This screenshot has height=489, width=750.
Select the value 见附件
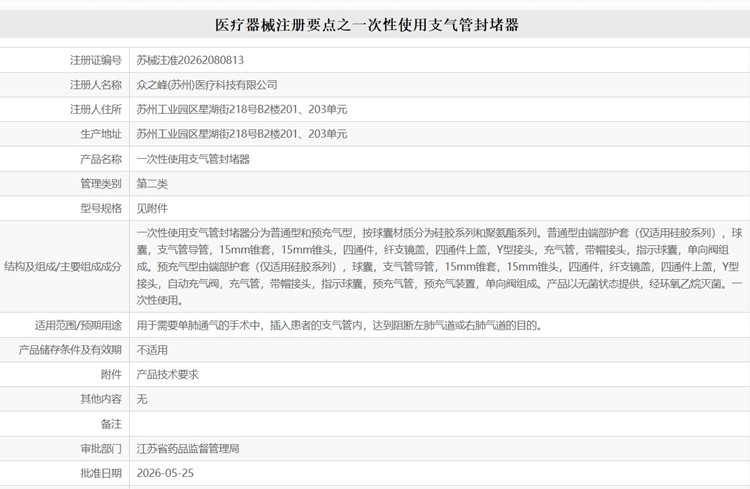click(x=152, y=208)
